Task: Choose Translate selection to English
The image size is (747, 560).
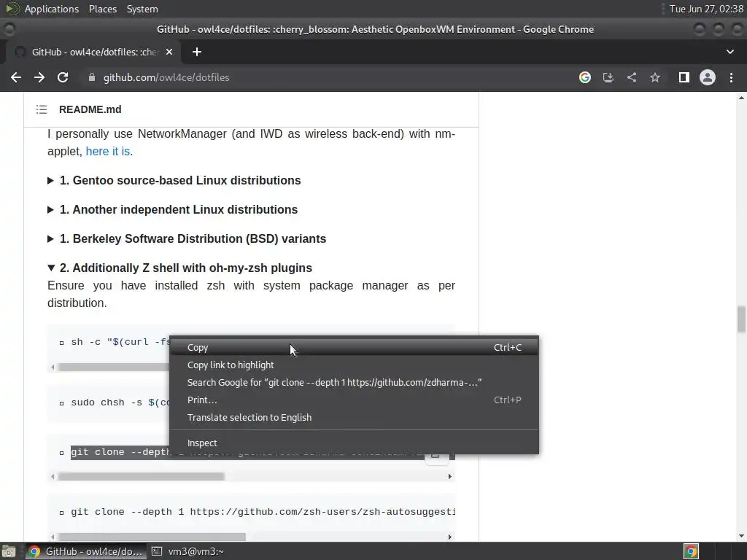Action: click(x=354, y=418)
